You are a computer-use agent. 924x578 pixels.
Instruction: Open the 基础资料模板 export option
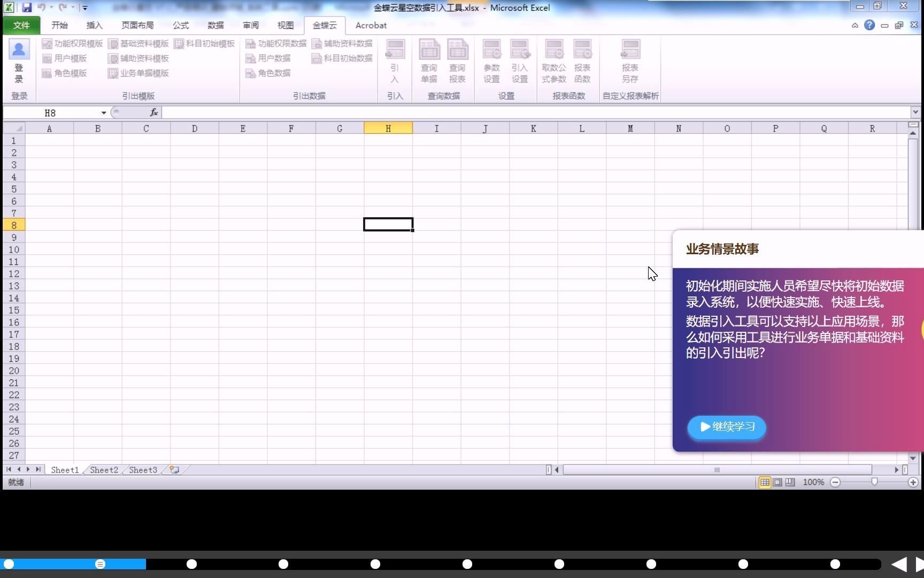click(138, 43)
